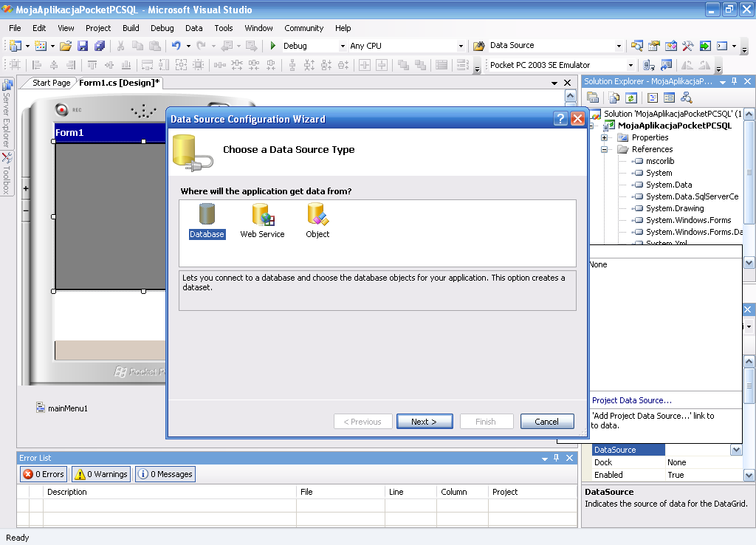Cancel the Data Source Configuration Wizard
Screen dimensions: 756x545
click(547, 422)
